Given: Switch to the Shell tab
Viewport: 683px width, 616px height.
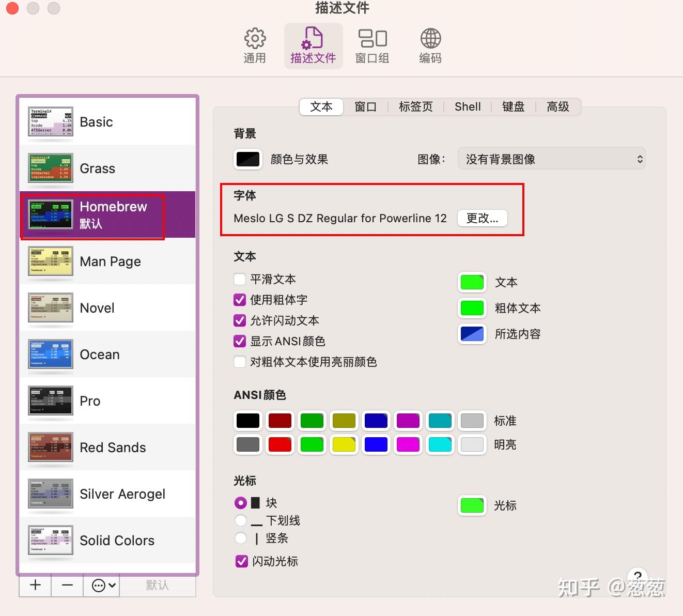Looking at the screenshot, I should pos(467,106).
